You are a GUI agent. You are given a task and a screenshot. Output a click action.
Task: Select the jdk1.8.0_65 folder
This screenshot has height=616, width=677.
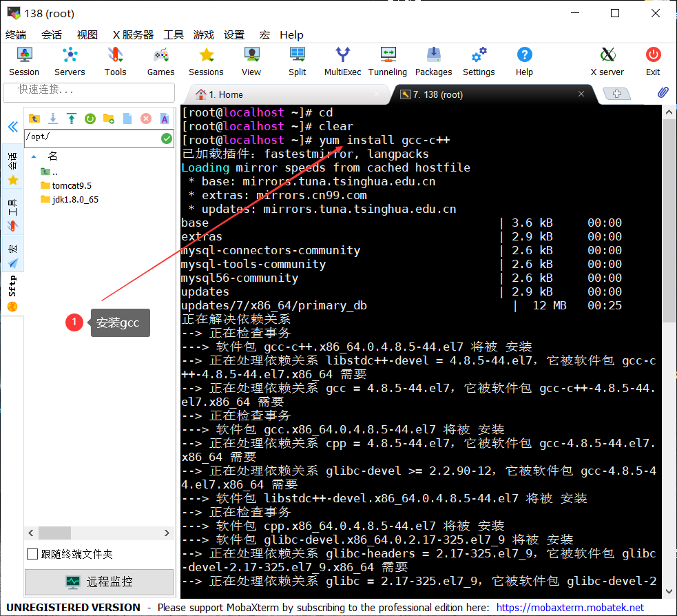pyautogui.click(x=70, y=200)
